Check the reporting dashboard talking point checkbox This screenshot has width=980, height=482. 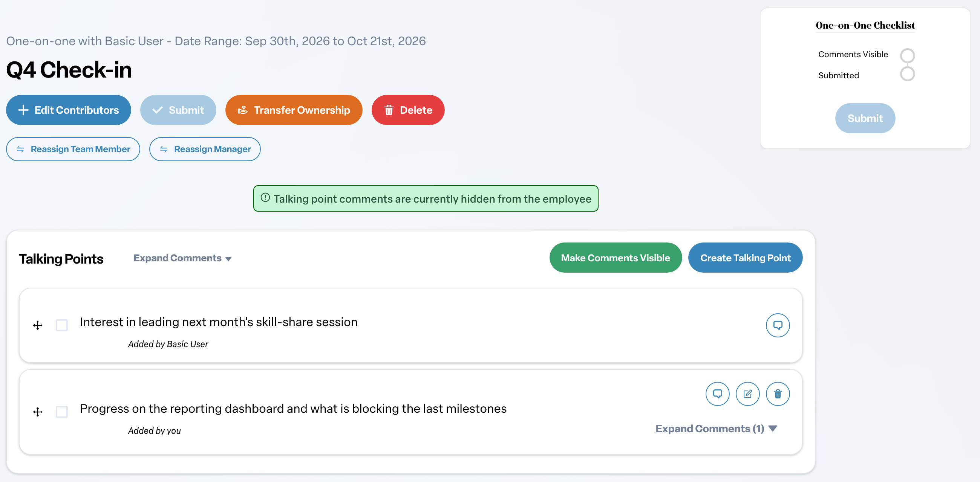click(x=62, y=411)
